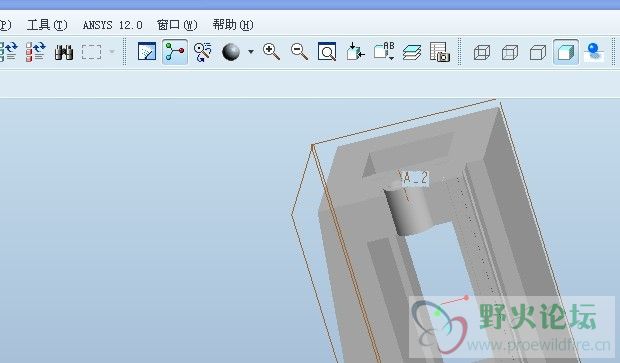Toggle the spin center icon
Viewport: 620px width, 363px height.
coord(174,52)
